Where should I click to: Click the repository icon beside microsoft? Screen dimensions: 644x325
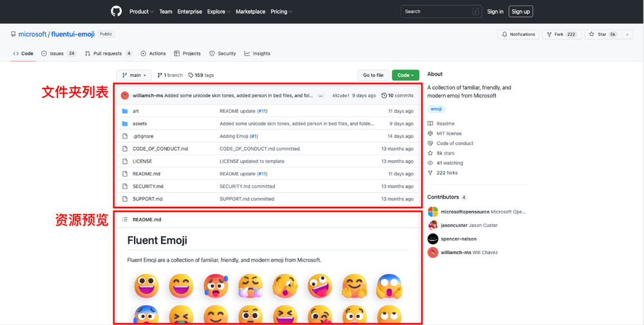click(x=13, y=34)
